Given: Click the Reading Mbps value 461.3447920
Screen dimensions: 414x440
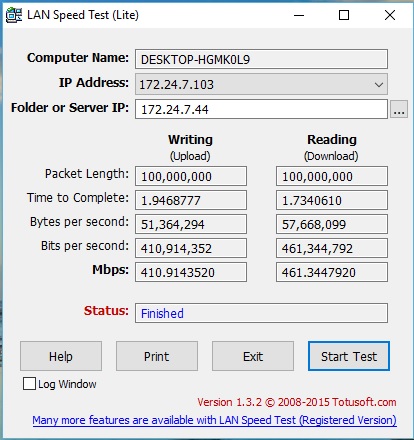Looking at the screenshot, I should 332,272.
